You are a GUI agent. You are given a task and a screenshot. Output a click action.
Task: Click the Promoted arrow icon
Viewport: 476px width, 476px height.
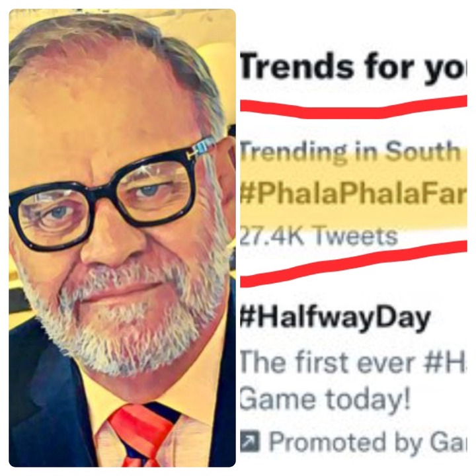[x=250, y=442]
